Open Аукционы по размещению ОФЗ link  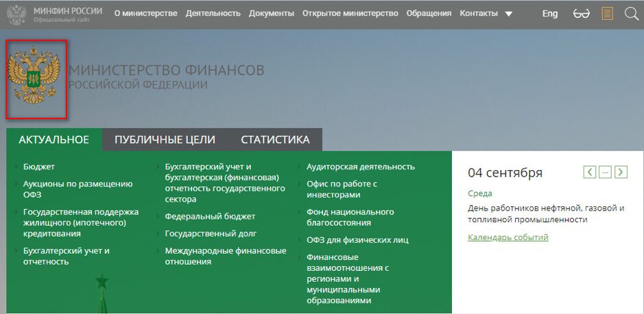click(x=78, y=189)
